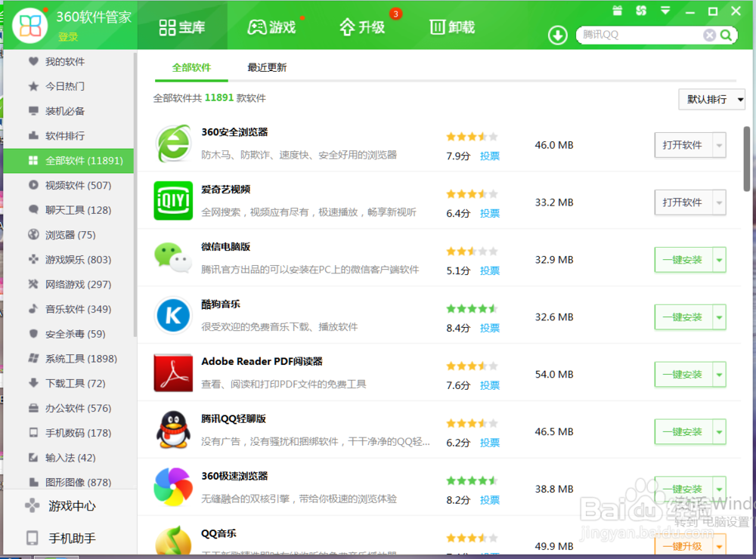This screenshot has width=756, height=559.
Task: Select 办公软件 (576) category
Action: [70, 408]
